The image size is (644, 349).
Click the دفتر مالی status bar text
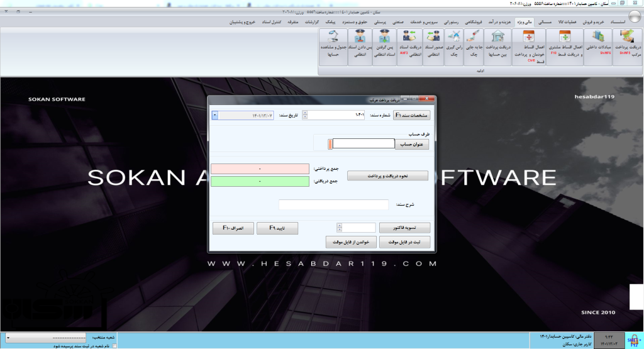tap(564, 336)
